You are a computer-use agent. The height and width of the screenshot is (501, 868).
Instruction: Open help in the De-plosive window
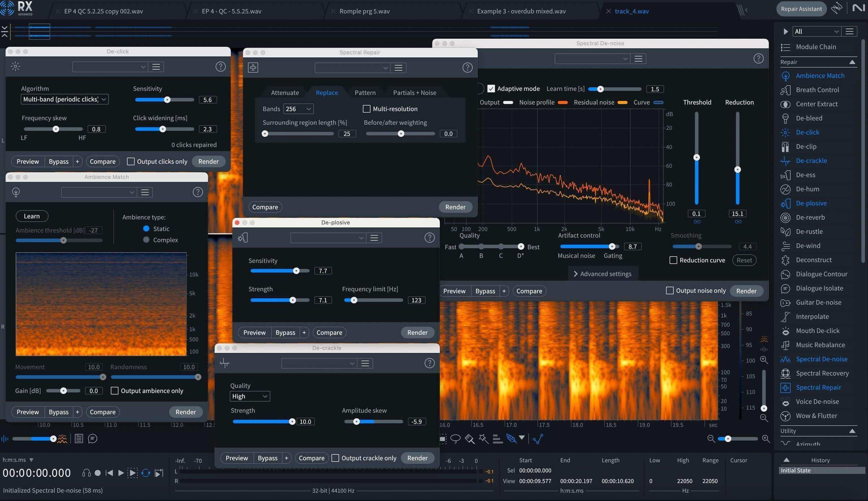429,238
